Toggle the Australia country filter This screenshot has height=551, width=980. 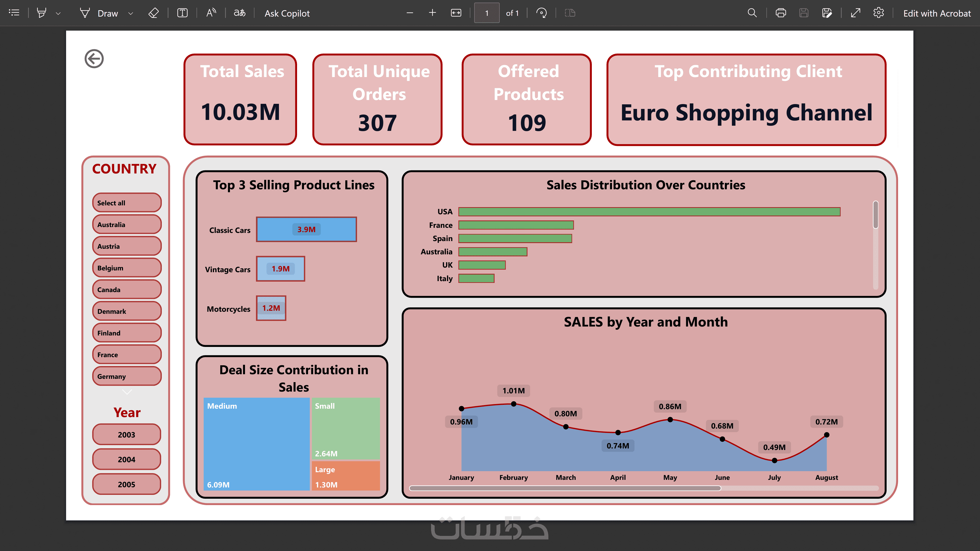coord(127,224)
